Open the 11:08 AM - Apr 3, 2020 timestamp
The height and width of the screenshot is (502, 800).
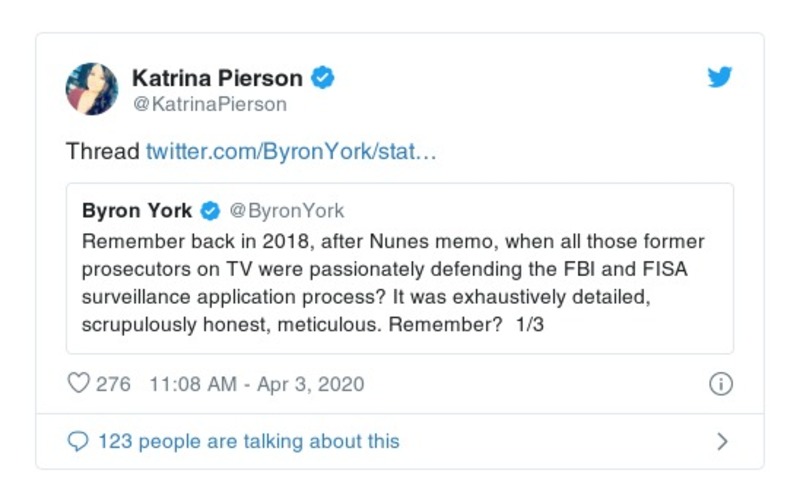coord(256,384)
